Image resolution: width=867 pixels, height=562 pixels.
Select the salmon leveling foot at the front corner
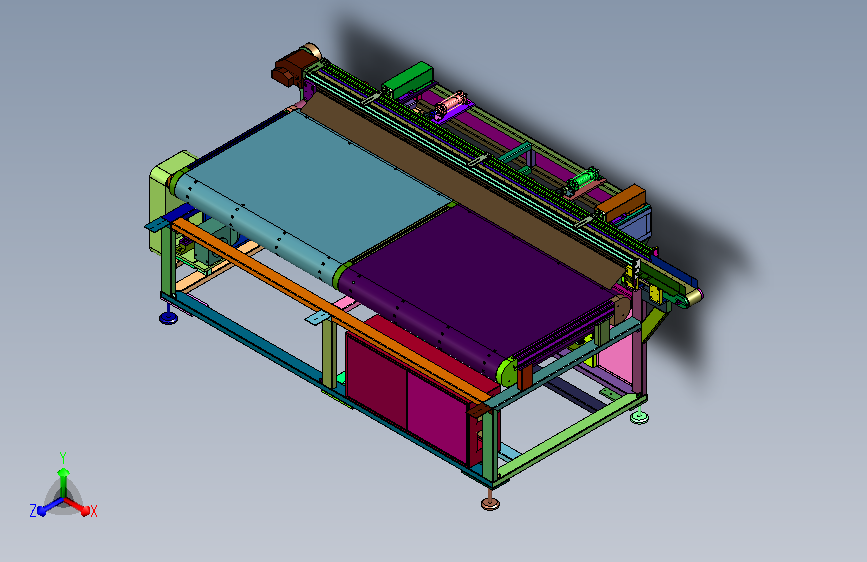[490, 502]
